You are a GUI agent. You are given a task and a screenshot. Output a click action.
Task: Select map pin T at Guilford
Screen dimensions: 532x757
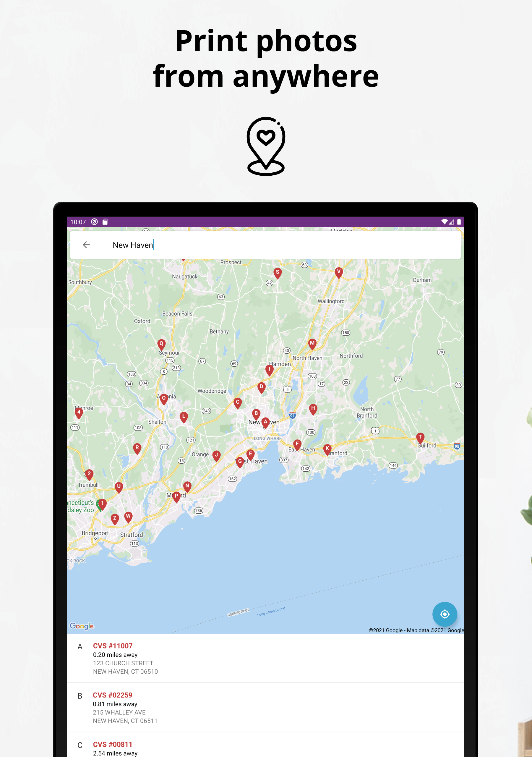pos(420,438)
